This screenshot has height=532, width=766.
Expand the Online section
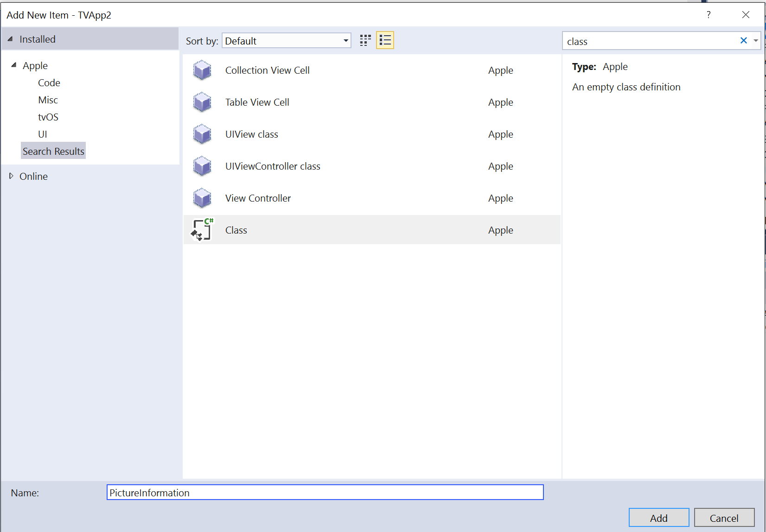tap(12, 176)
